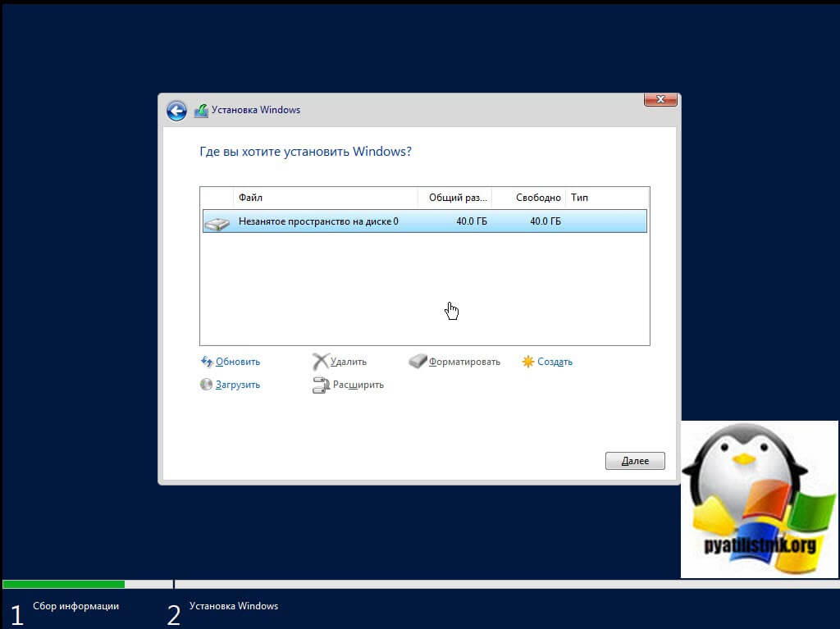The image size is (840, 629).
Task: Sort by Общий размер column header
Action: 455,198
